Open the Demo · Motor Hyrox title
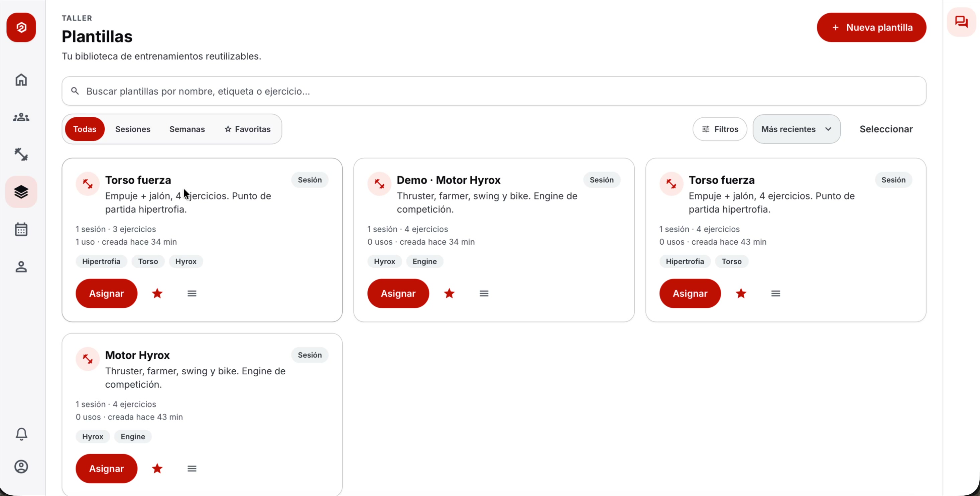The width and height of the screenshot is (980, 496). coord(449,180)
